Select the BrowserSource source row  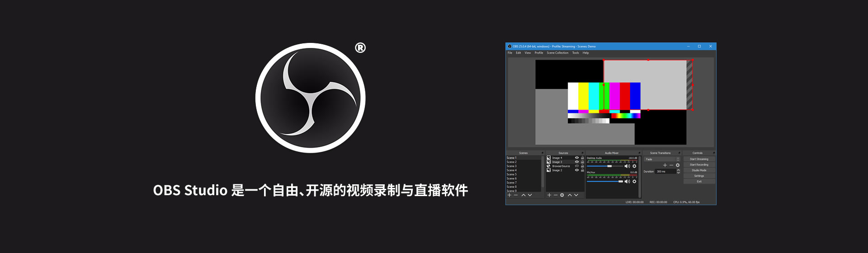tap(565, 166)
